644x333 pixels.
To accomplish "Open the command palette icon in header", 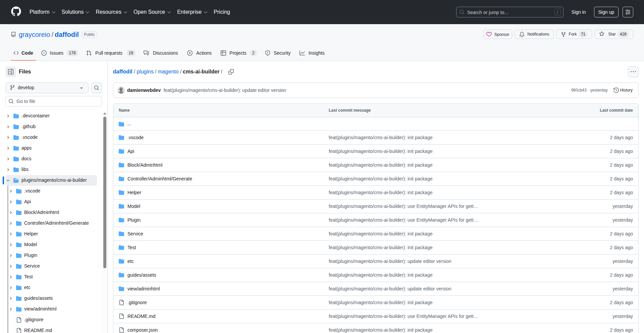I will click(628, 12).
